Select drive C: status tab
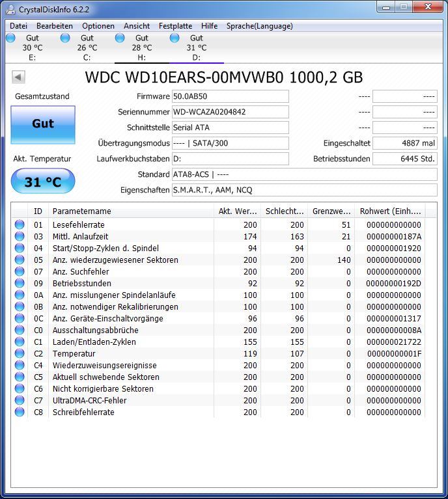Image resolution: width=448 pixels, height=499 pixels. (87, 47)
